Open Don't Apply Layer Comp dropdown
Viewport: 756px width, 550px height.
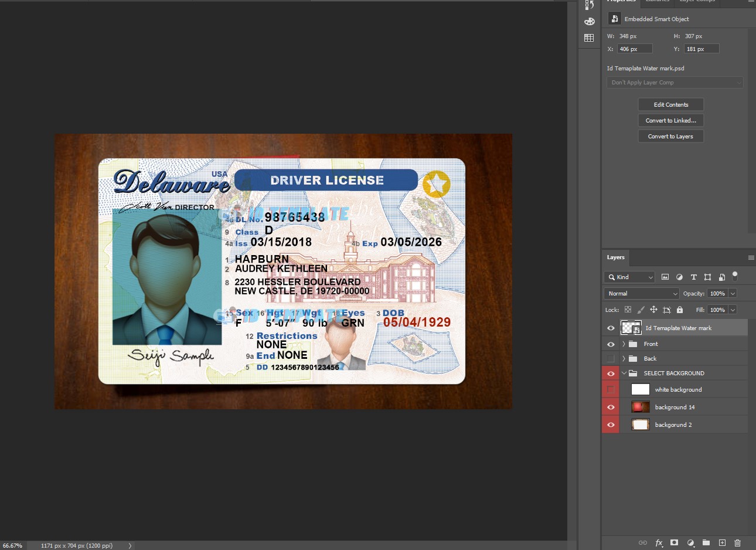click(675, 83)
